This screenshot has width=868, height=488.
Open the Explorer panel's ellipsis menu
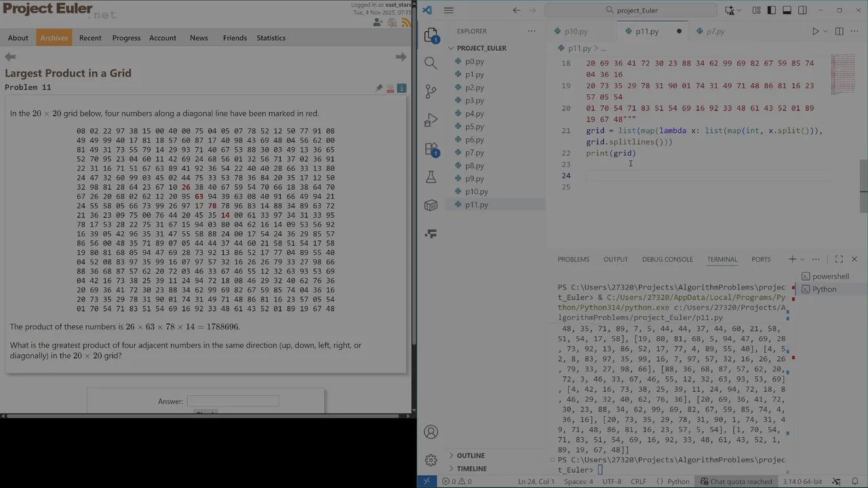(532, 31)
